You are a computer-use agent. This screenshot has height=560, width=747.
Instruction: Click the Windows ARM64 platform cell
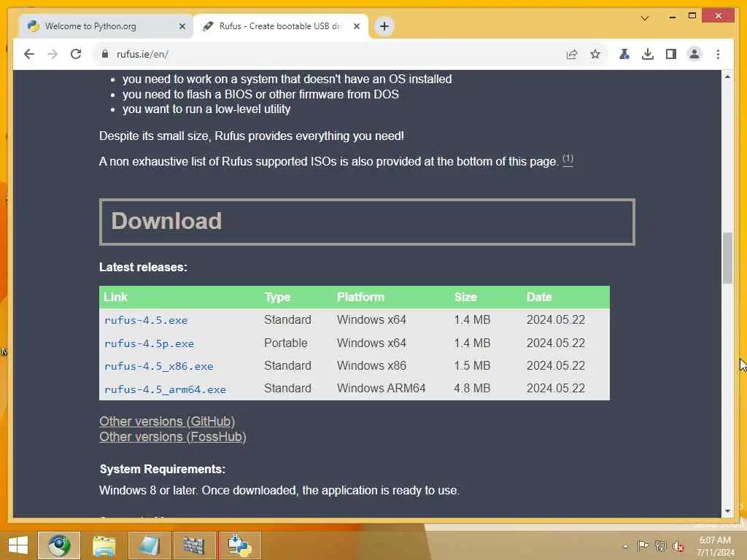pyautogui.click(x=381, y=388)
